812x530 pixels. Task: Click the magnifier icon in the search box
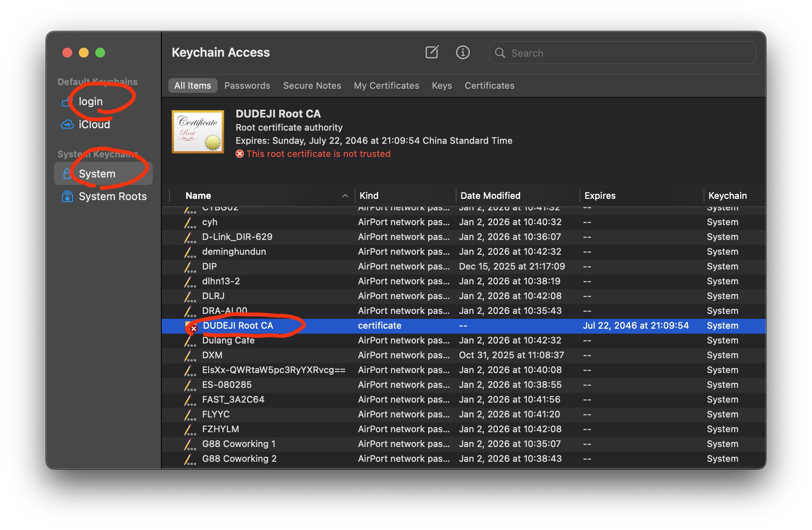tap(500, 53)
